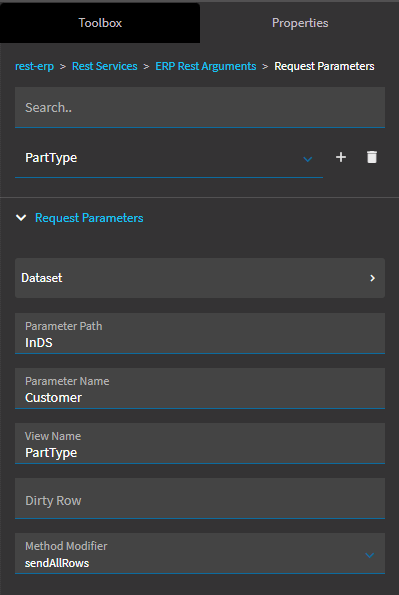Delete the PartType parameter with trash icon

[372, 157]
